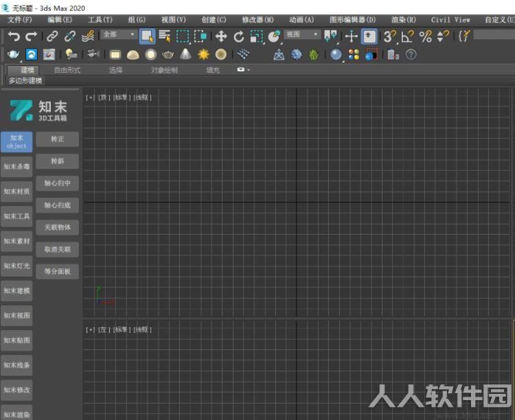Select the 知末杀毒 category

(16, 167)
